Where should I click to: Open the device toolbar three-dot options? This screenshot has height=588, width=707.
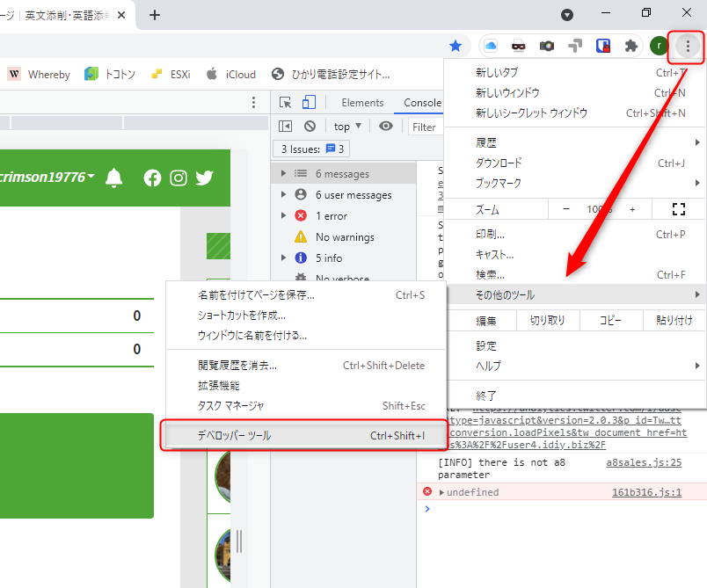pyautogui.click(x=253, y=102)
